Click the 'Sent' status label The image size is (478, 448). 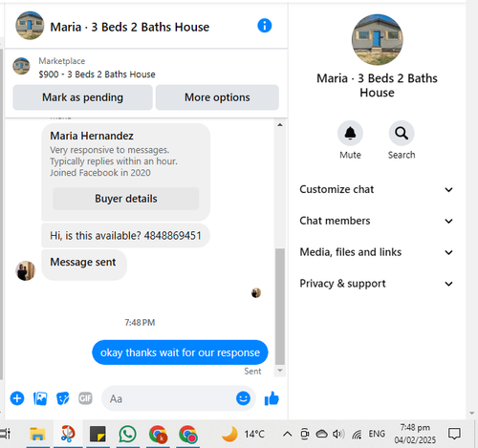252,372
